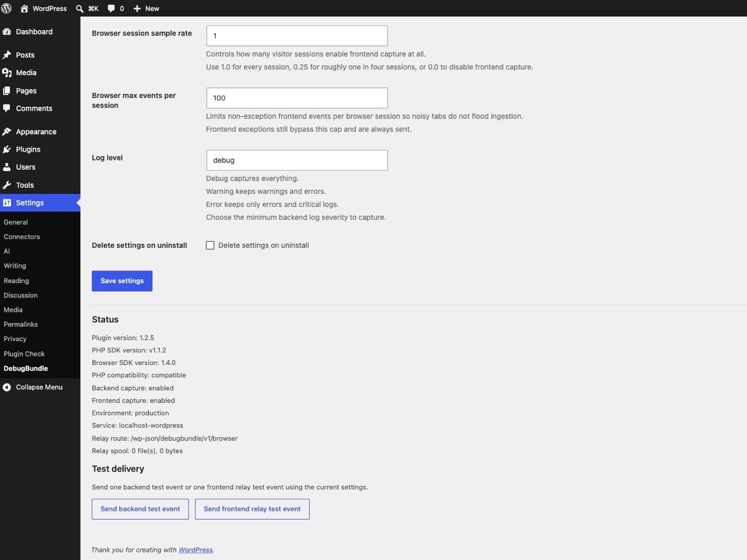747x560 pixels.
Task: Open AI settings submenu
Action: tap(6, 251)
